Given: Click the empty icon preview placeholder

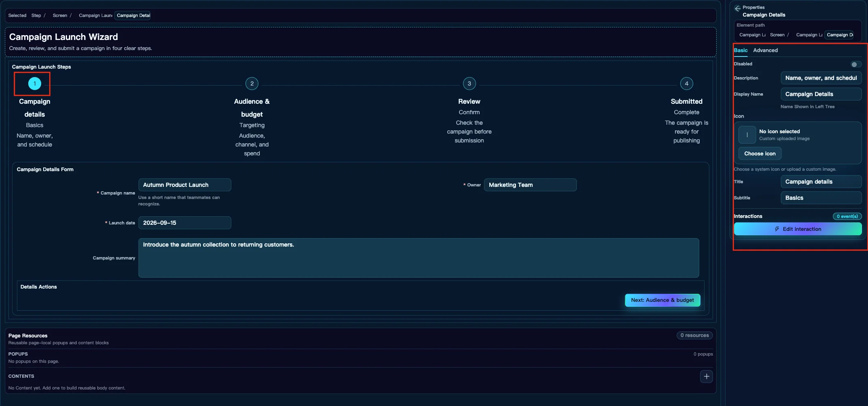Looking at the screenshot, I should (747, 135).
